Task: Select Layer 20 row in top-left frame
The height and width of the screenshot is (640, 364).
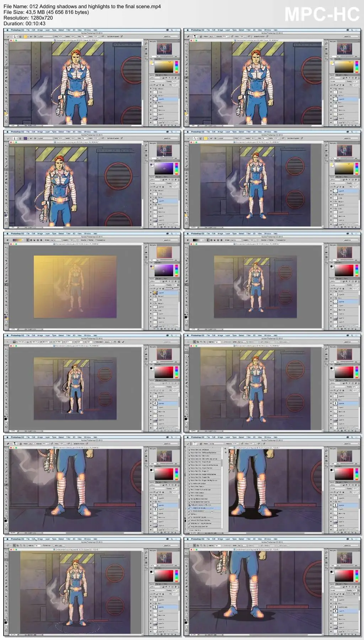Action: coord(164,99)
